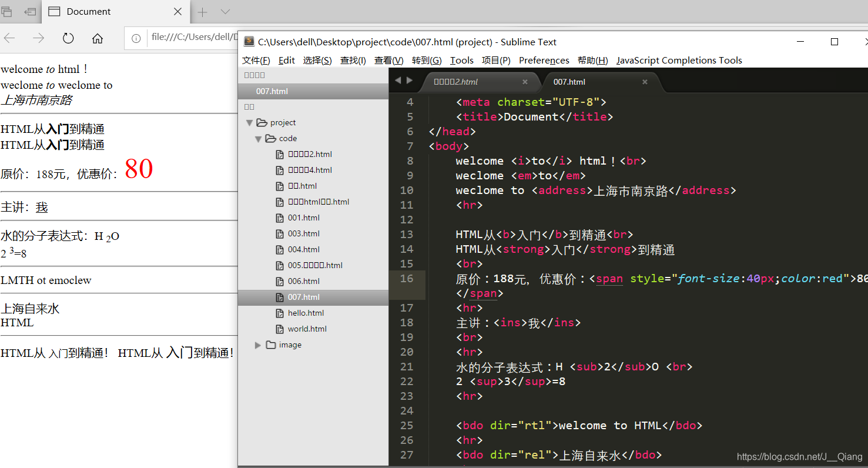Open 003.html in sidebar
868x468 pixels.
(x=303, y=233)
